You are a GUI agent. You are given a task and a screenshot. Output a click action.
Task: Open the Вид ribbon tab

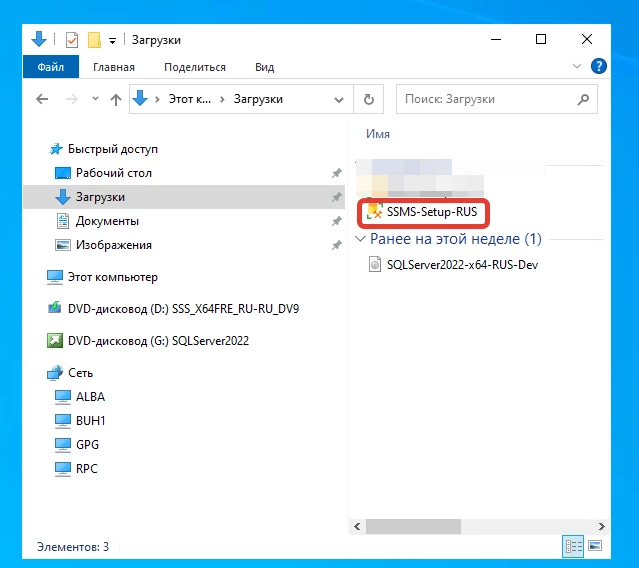[x=264, y=67]
